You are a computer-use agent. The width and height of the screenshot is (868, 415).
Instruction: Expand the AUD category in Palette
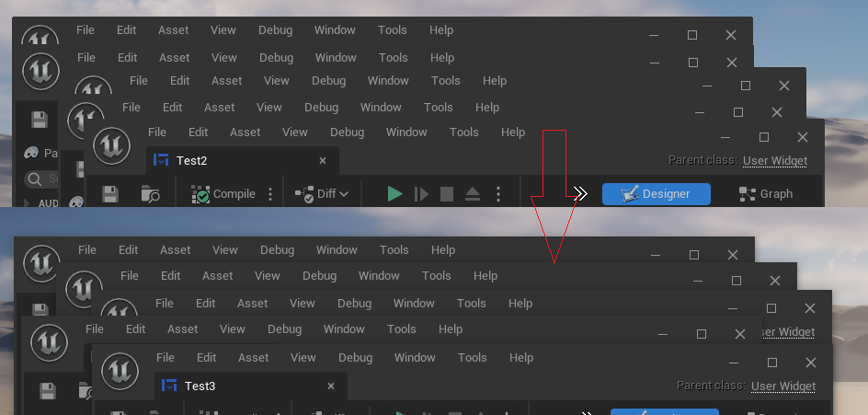pos(28,202)
